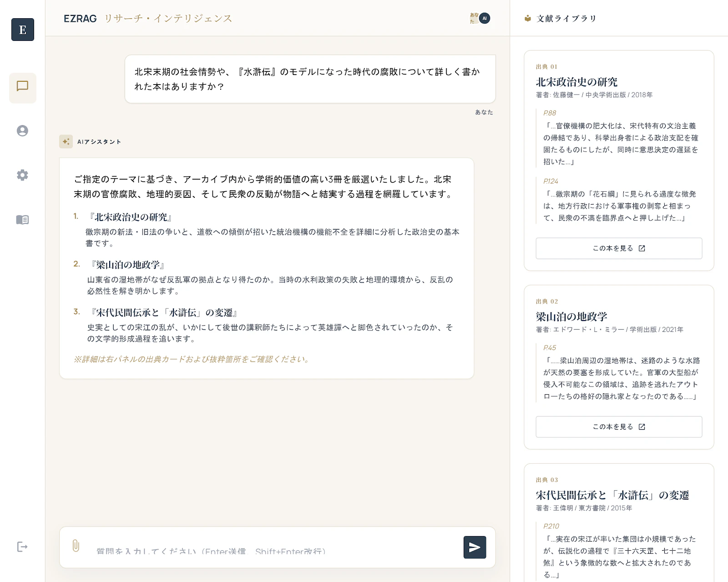The image size is (728, 582).
Task: Open 梁山泊の地政学 via この本を見る button
Action: (x=619, y=427)
